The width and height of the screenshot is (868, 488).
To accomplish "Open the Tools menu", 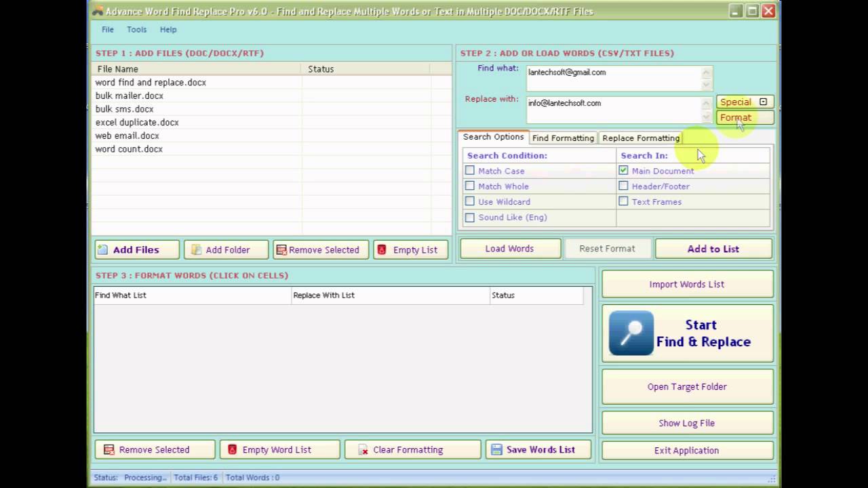I will pos(136,29).
